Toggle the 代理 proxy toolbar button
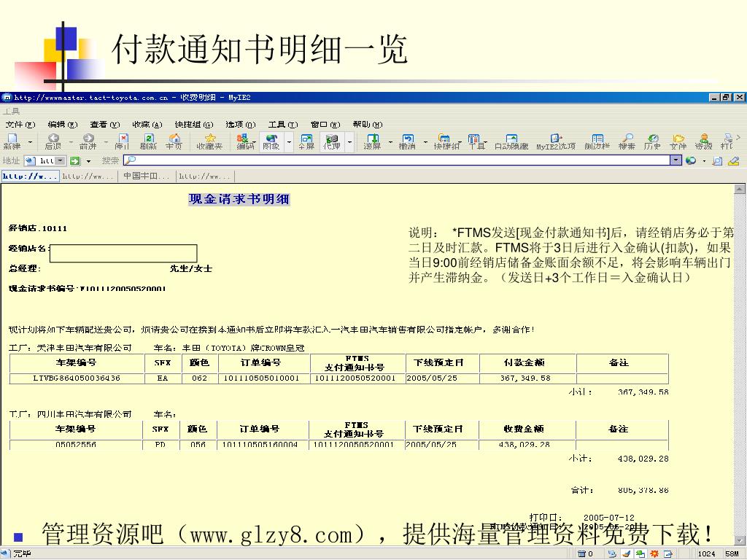The height and width of the screenshot is (560, 747). (x=332, y=141)
